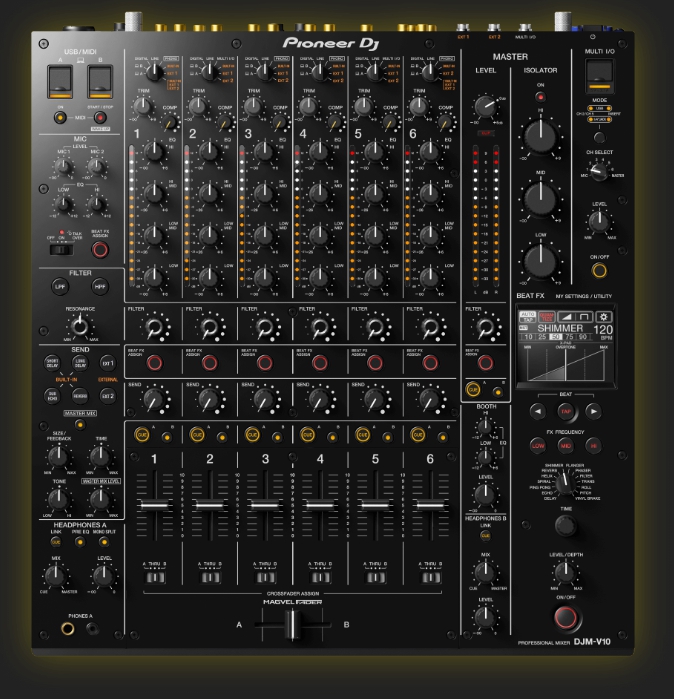Flip channel 1 crossfader assign switch
This screenshot has width=674, height=699.
[x=155, y=578]
